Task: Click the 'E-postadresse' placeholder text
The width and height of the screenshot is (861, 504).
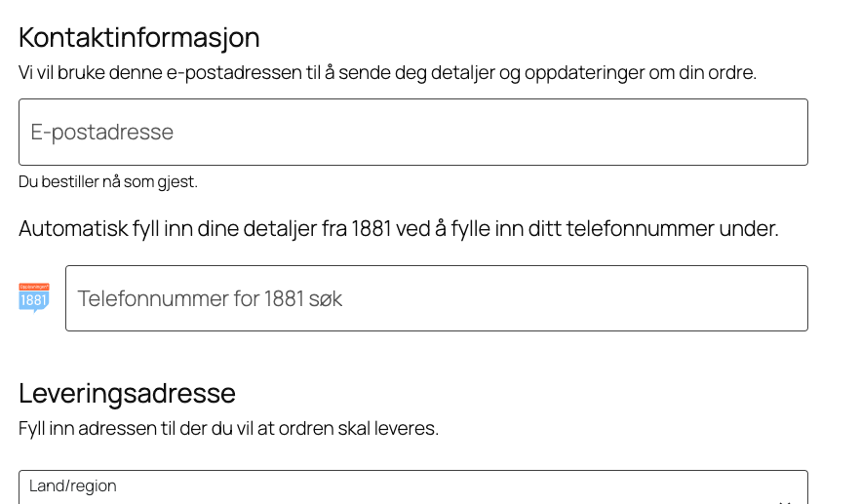Action: point(102,132)
